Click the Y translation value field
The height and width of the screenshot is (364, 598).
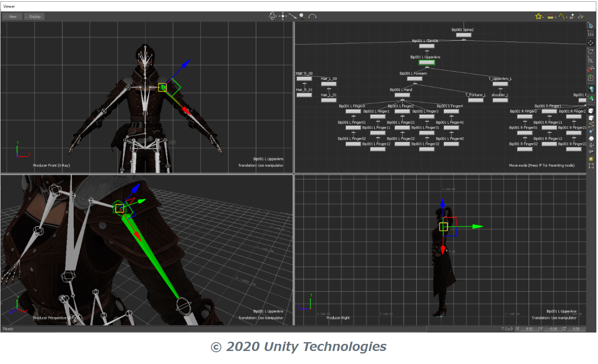pos(553,329)
